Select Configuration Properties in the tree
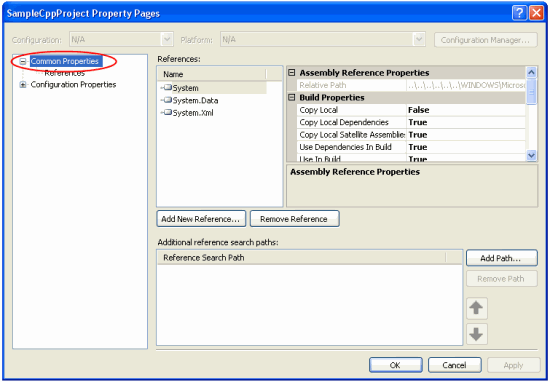 73,85
